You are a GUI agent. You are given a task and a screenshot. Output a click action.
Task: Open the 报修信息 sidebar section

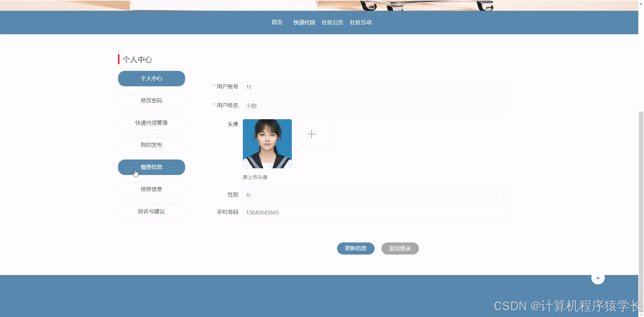click(151, 189)
